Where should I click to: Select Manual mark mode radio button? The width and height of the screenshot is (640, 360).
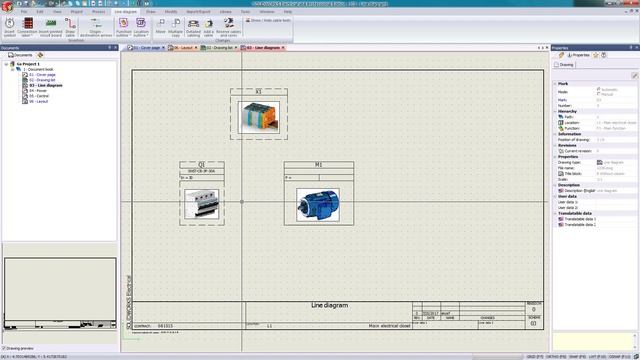pos(598,94)
